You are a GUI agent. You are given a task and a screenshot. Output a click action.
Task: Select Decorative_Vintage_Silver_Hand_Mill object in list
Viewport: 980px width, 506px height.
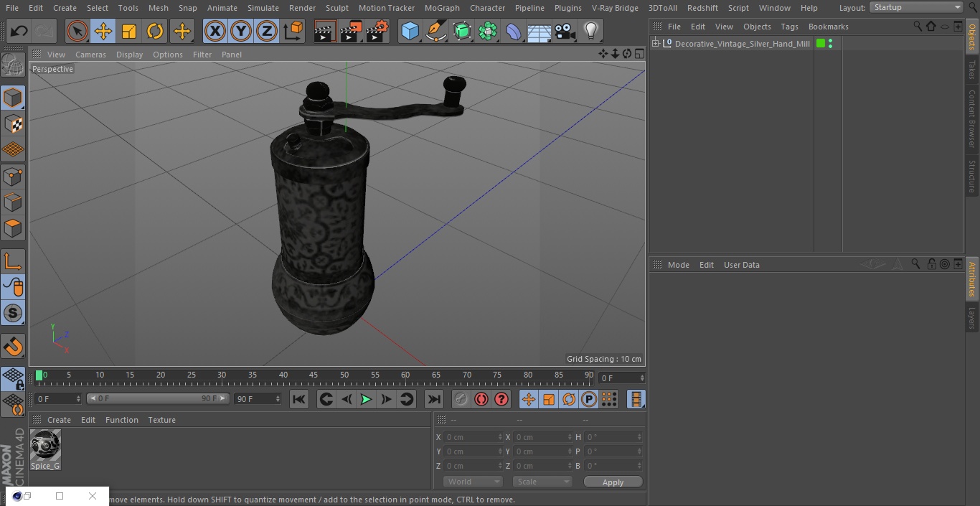(742, 44)
